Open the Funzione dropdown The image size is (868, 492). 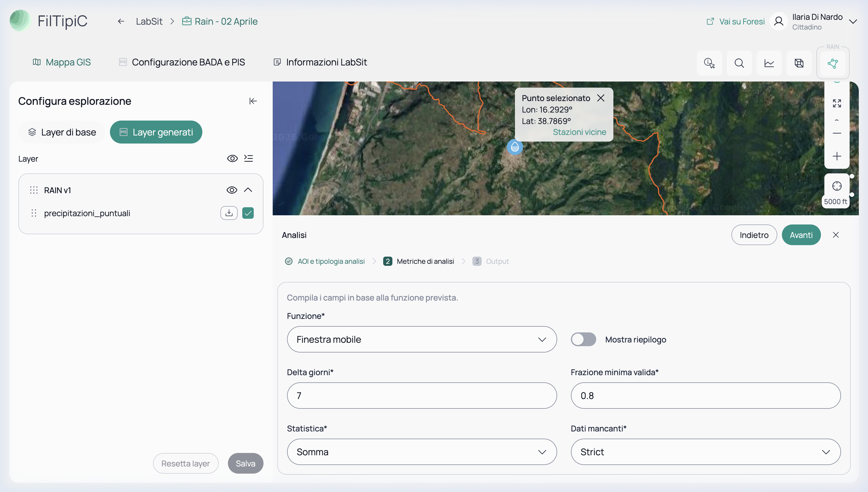point(422,339)
